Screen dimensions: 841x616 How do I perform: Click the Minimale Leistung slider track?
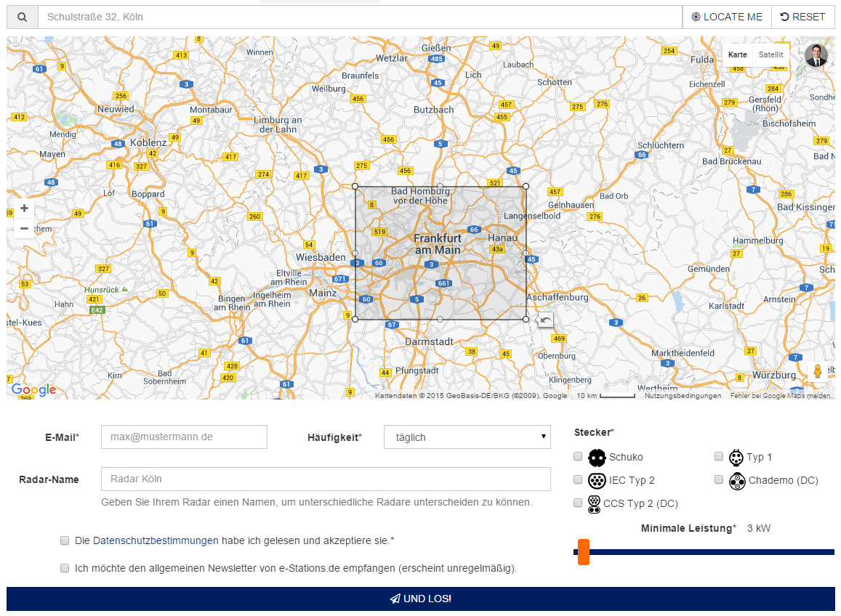pos(704,551)
